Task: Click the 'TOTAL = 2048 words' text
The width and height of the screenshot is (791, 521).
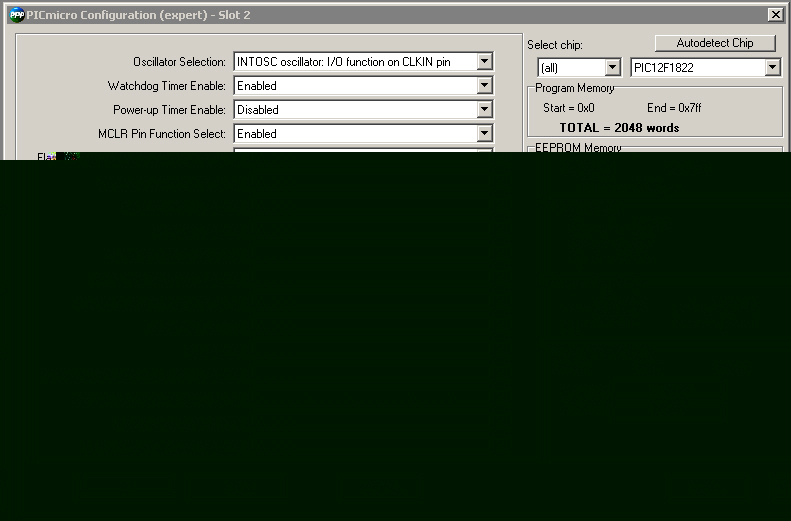Action: (619, 128)
